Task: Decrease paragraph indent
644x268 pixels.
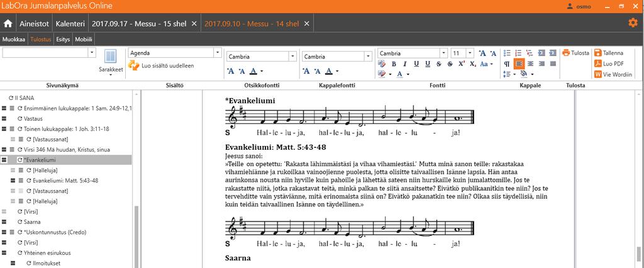Action: coord(541,53)
